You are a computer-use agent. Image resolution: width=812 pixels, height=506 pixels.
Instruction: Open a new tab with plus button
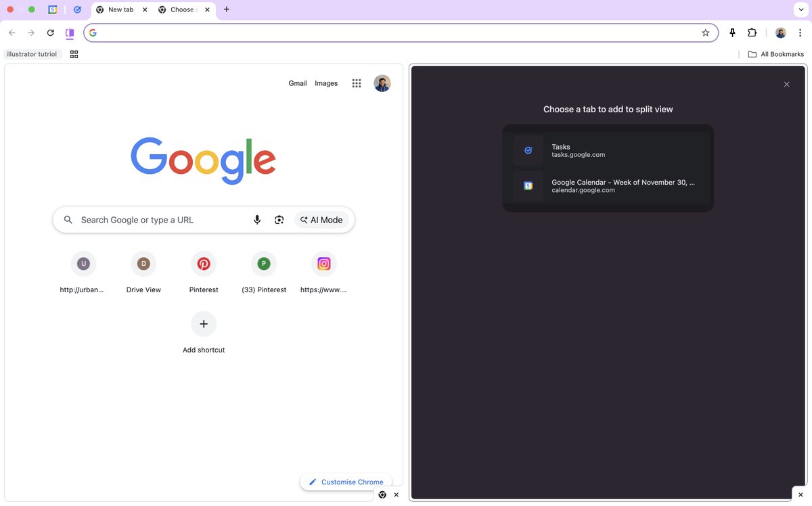(227, 9)
